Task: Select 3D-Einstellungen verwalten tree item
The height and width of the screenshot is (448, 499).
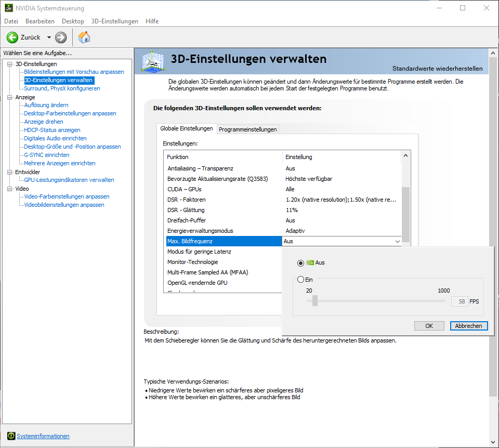Action: (x=59, y=80)
